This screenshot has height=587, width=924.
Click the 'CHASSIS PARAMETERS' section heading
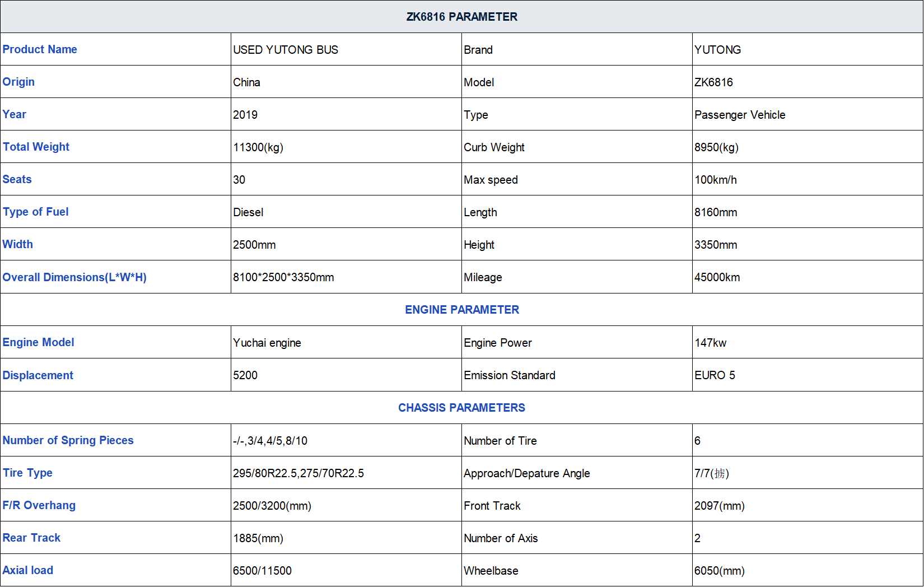point(461,408)
